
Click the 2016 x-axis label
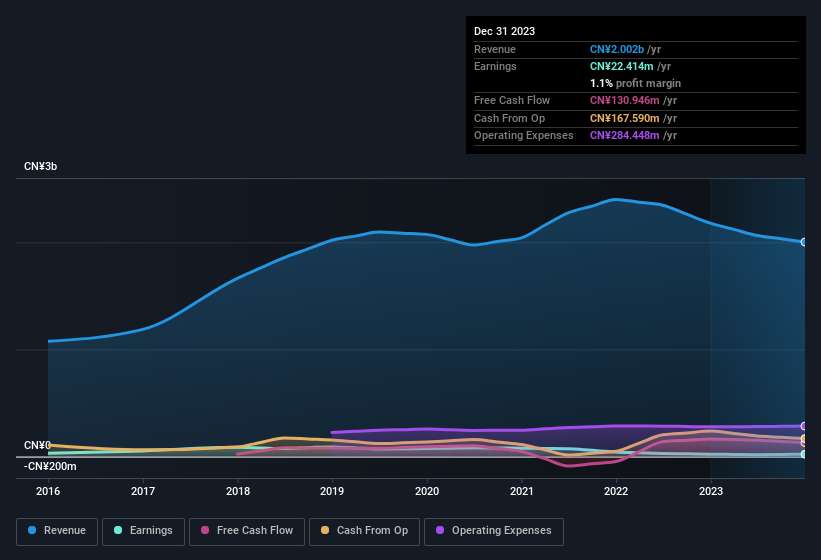[48, 491]
